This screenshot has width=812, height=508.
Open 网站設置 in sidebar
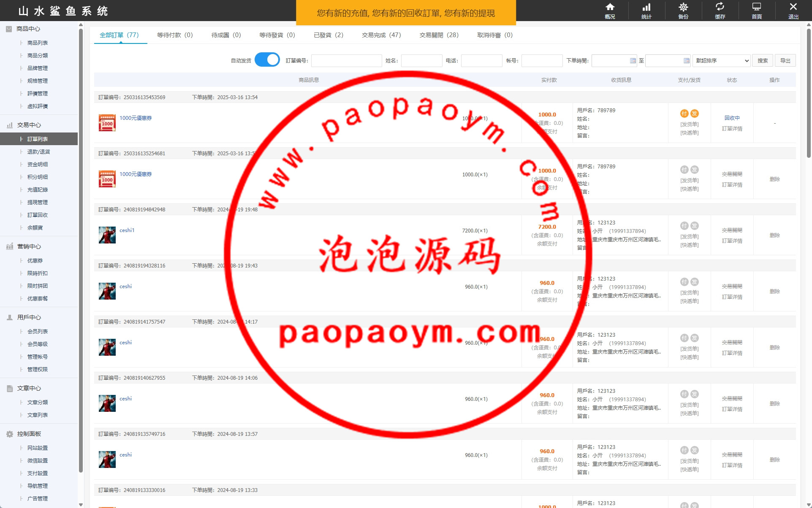click(x=38, y=448)
